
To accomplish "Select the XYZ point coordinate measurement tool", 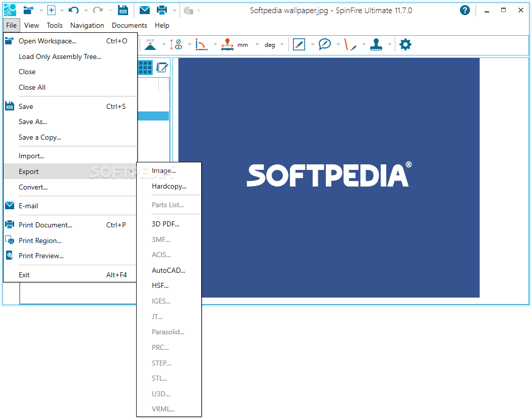I will [x=150, y=44].
